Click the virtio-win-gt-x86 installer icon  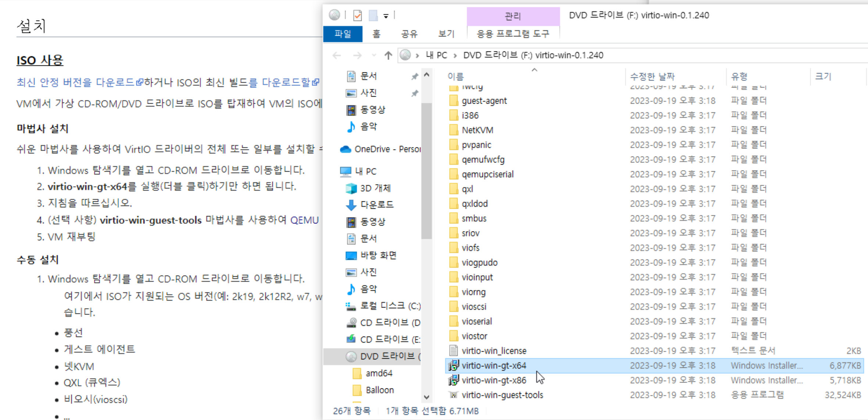[453, 380]
